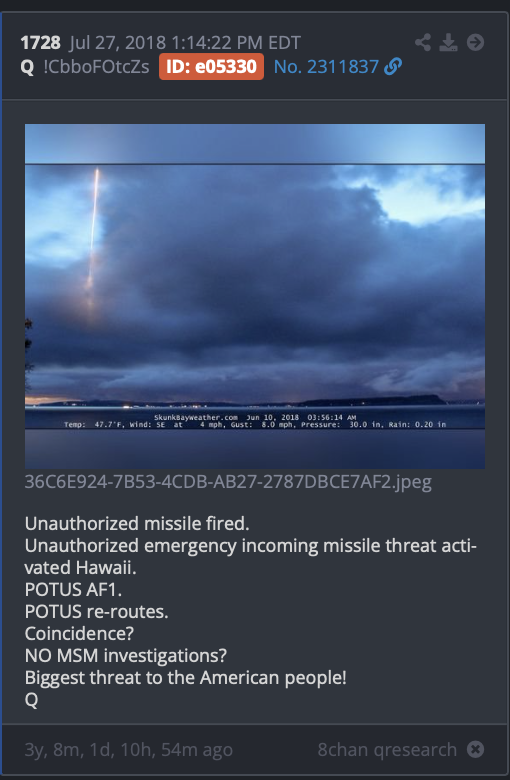Viewport: 510px width, 780px height.
Task: Filter by the ID: e05330 badge
Action: tap(211, 67)
